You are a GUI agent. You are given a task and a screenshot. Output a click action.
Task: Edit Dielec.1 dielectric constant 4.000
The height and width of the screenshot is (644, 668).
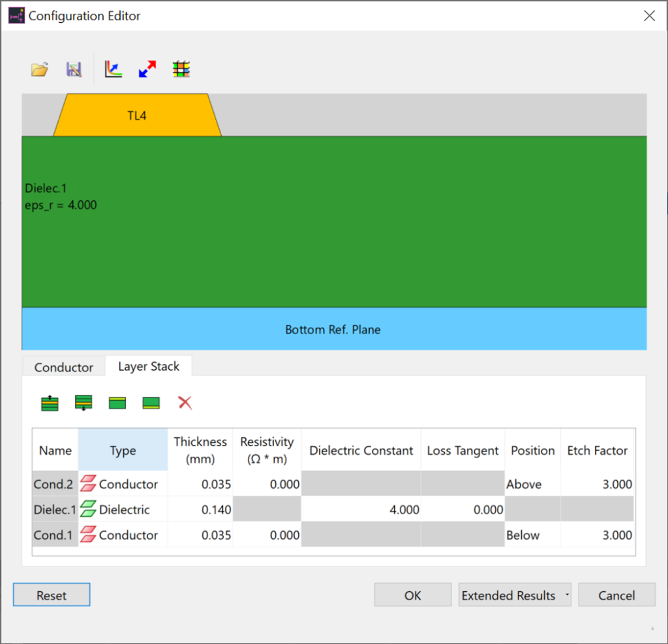coord(361,510)
